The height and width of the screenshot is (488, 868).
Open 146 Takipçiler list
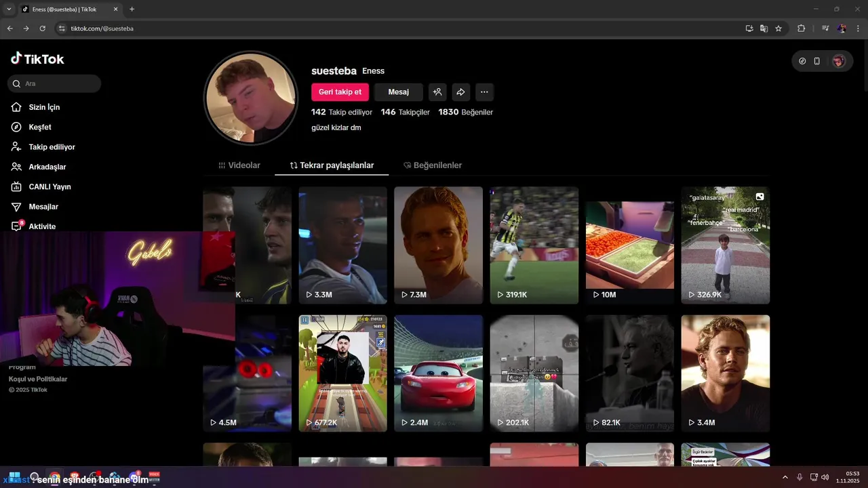406,113
